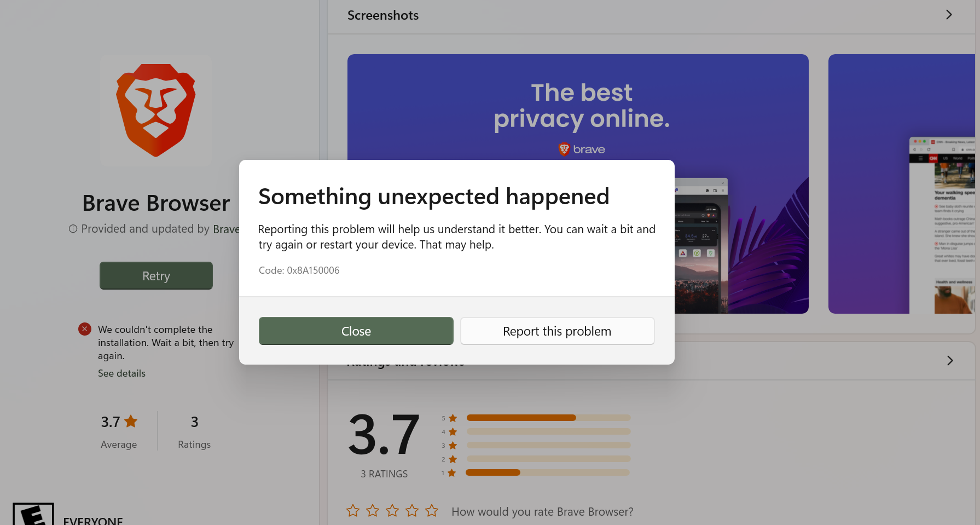980x525 pixels.
Task: Open See details for the installation error
Action: pyautogui.click(x=121, y=373)
